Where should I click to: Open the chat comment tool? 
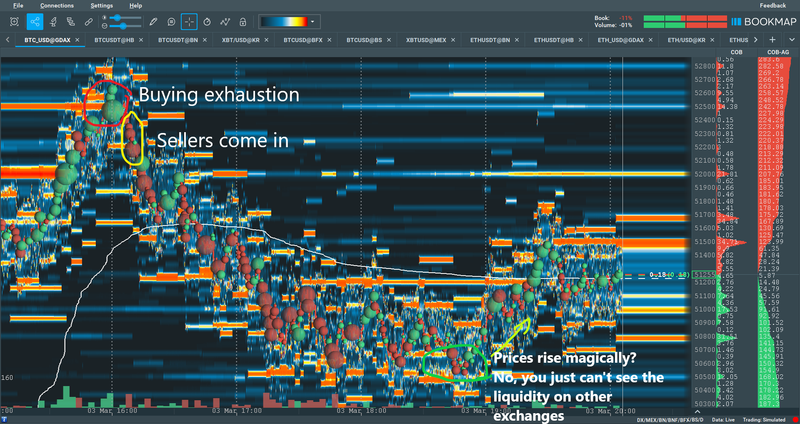pyautogui.click(x=171, y=22)
